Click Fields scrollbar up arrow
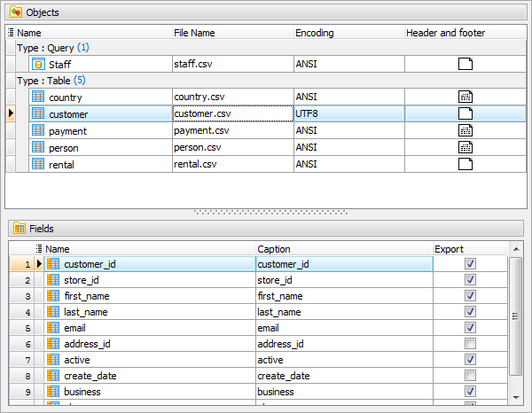 click(x=516, y=249)
